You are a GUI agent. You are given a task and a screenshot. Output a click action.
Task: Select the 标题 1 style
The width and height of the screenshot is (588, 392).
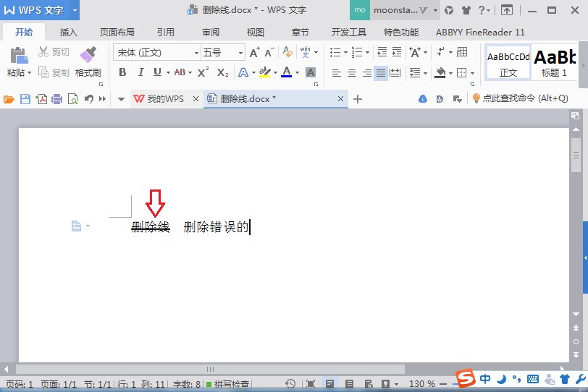pos(554,62)
